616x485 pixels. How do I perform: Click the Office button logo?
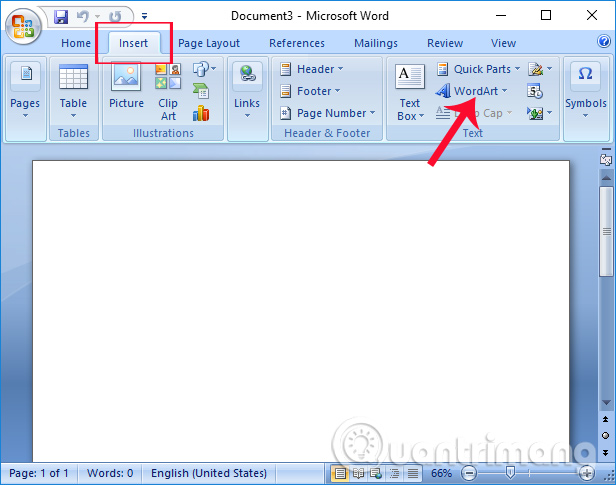[x=23, y=27]
